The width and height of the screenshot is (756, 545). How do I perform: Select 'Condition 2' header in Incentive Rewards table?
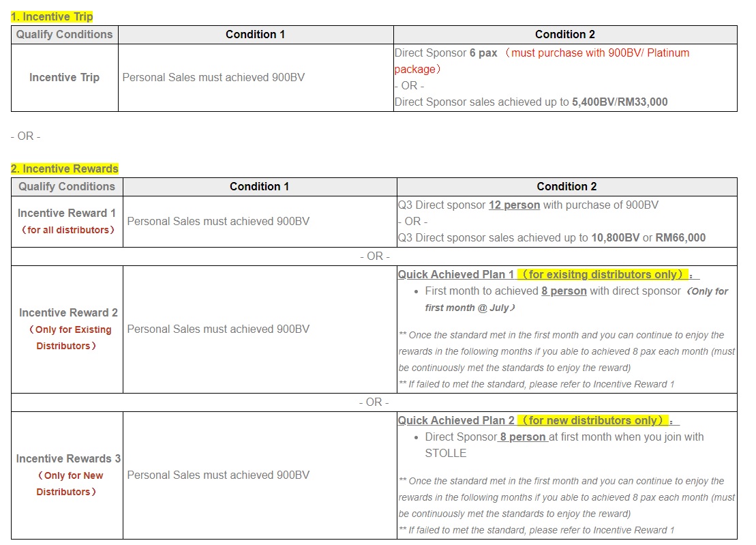pyautogui.click(x=566, y=187)
